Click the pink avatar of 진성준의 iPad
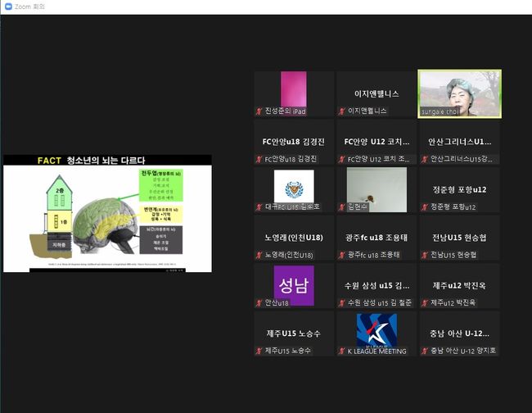 tap(293, 88)
